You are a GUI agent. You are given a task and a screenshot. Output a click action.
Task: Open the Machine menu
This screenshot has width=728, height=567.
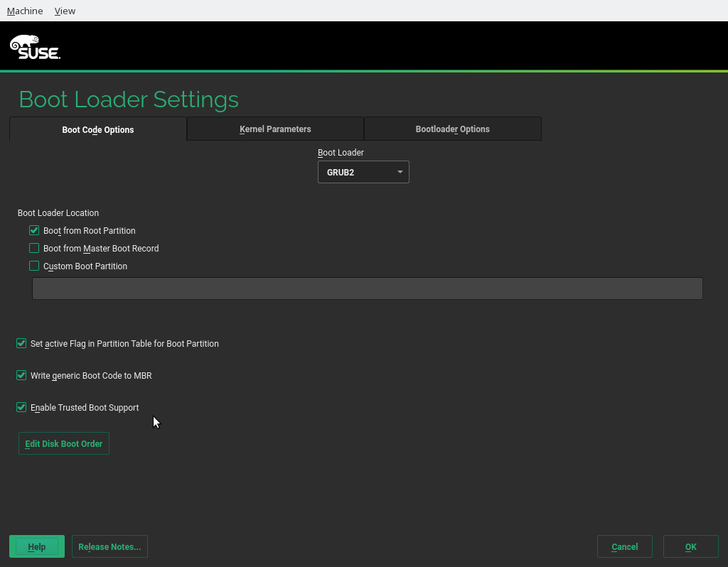click(x=25, y=11)
